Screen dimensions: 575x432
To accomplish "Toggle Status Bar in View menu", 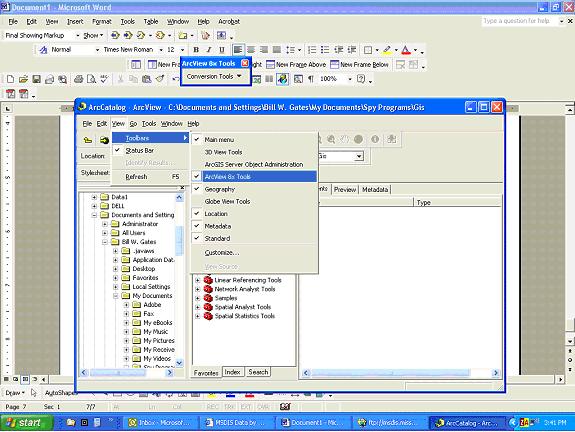I will click(x=150, y=150).
